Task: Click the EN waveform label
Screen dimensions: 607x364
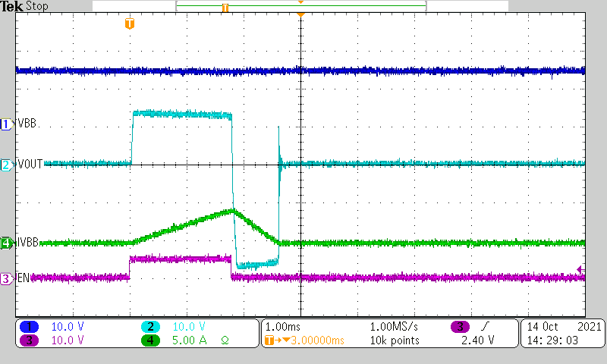Action: tap(24, 278)
